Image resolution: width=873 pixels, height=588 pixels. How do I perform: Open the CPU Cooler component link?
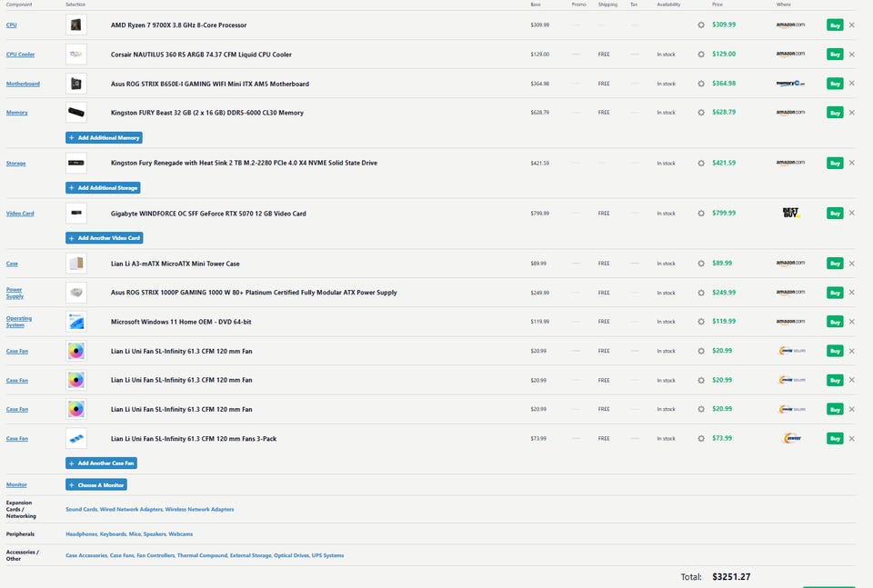point(20,55)
